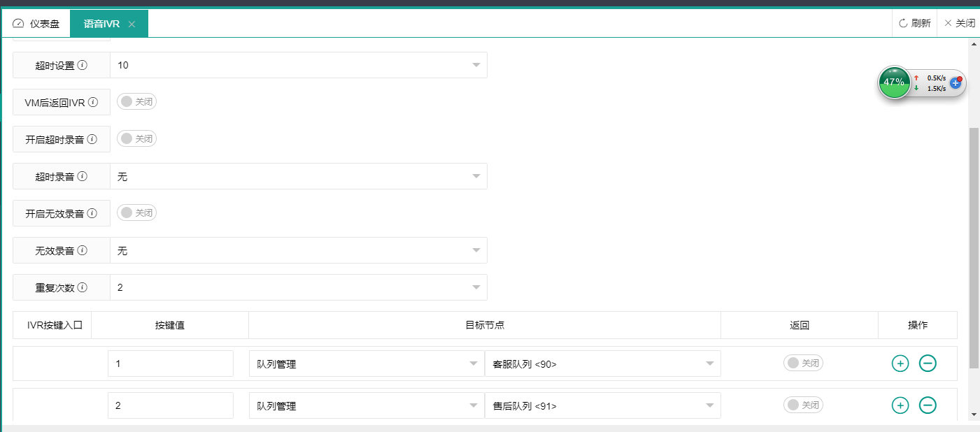Enable the 返回 toggle for key value 1
Image resolution: width=980 pixels, height=432 pixels.
coord(803,363)
